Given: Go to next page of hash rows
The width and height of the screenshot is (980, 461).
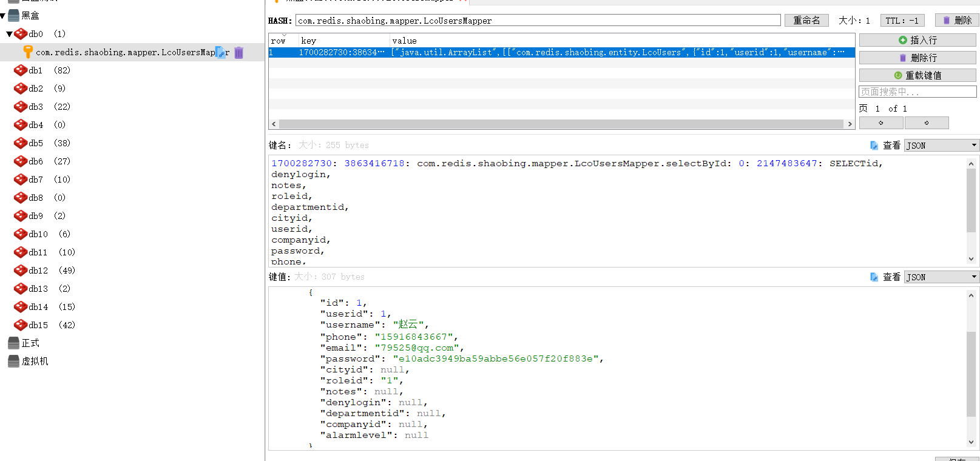Looking at the screenshot, I should click(927, 123).
